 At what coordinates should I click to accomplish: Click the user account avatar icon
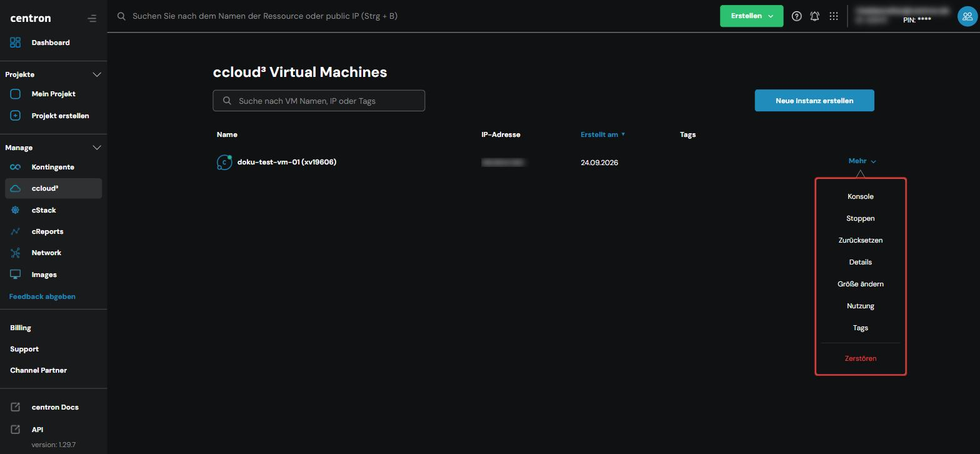click(x=967, y=16)
